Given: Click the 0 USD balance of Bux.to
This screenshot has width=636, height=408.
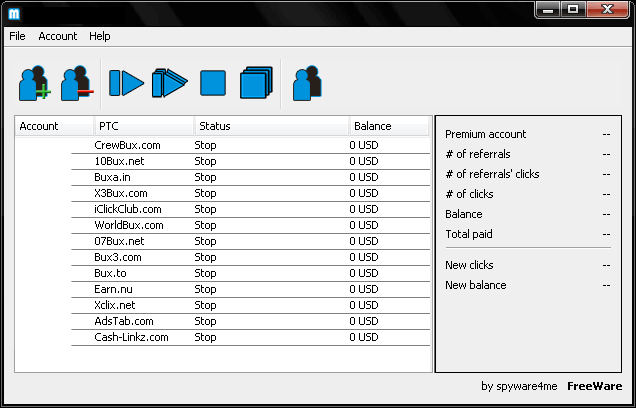Looking at the screenshot, I should [x=364, y=273].
